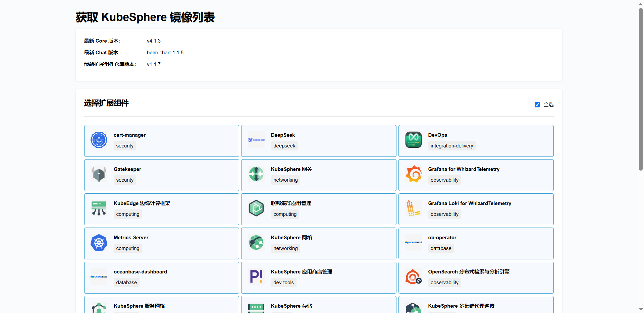The width and height of the screenshot is (644, 313).
Task: Click the KubeSphere 网络 icon
Action: [x=256, y=243]
